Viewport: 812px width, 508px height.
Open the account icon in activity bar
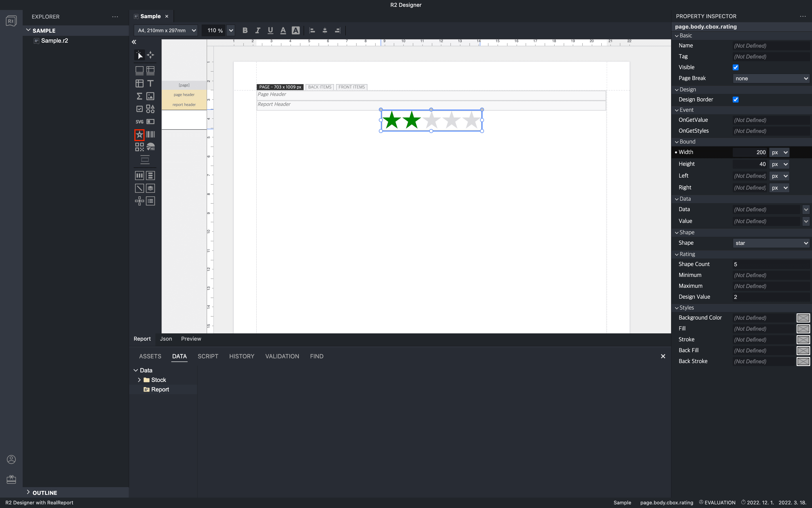[11, 459]
